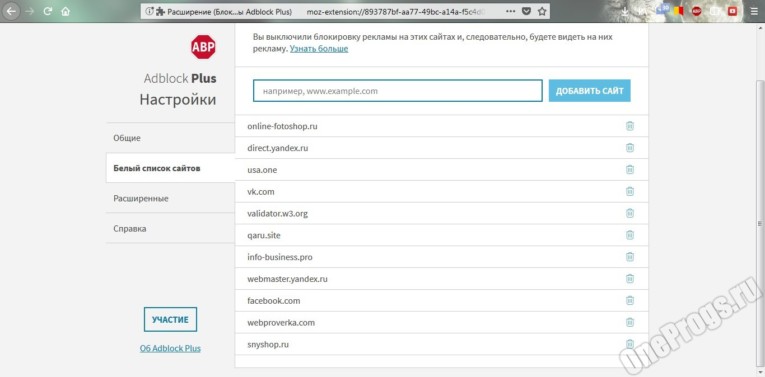Open the page actions three-dots menu
The image size is (765, 377).
tap(510, 11)
